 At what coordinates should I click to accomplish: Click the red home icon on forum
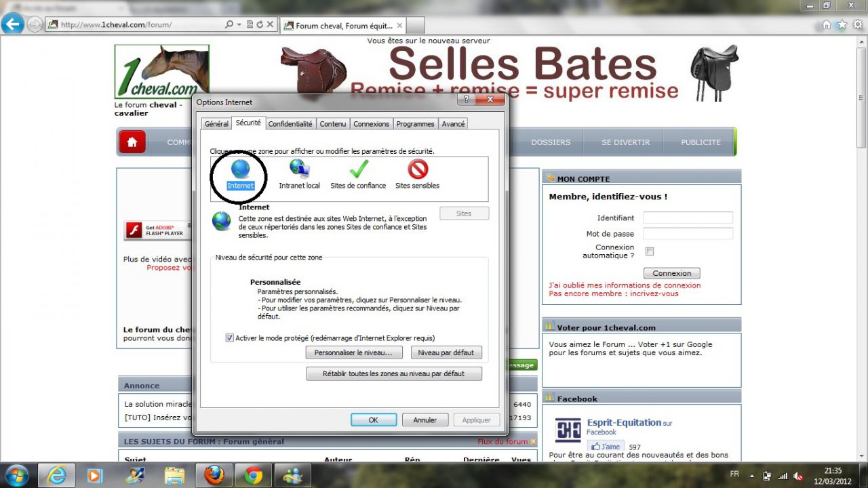132,142
